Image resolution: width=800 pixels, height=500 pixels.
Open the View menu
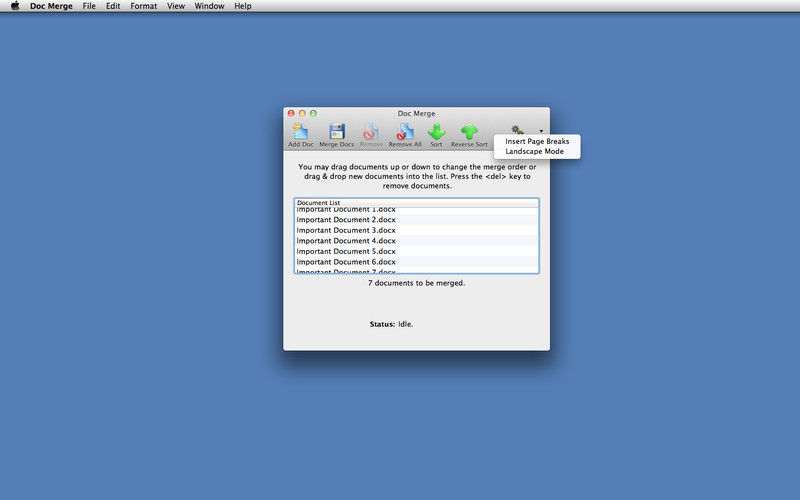[176, 6]
